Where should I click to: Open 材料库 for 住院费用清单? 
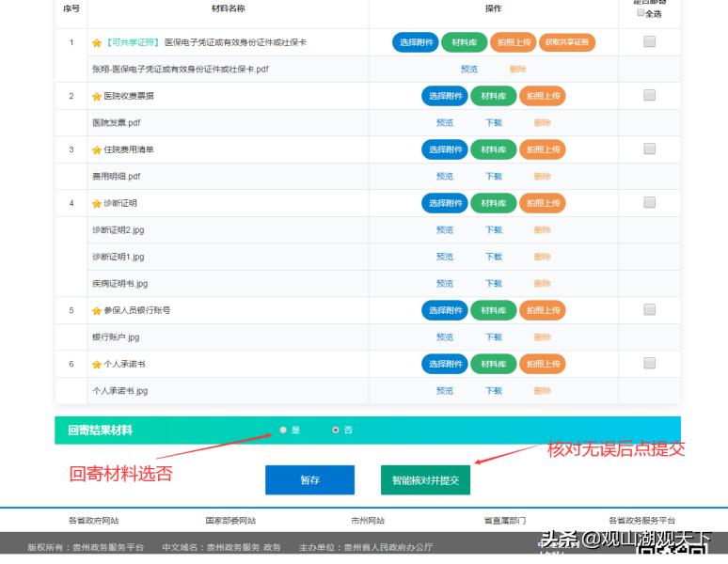coord(494,149)
